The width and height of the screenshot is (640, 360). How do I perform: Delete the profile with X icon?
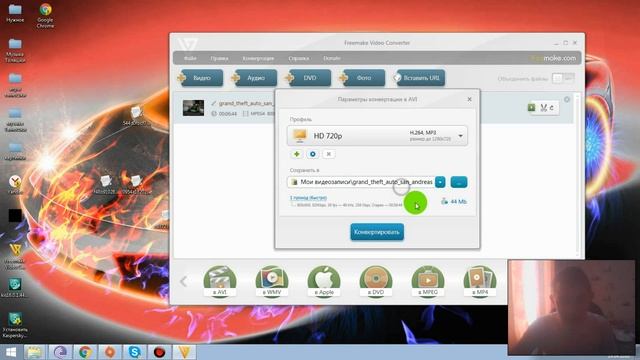click(x=329, y=154)
